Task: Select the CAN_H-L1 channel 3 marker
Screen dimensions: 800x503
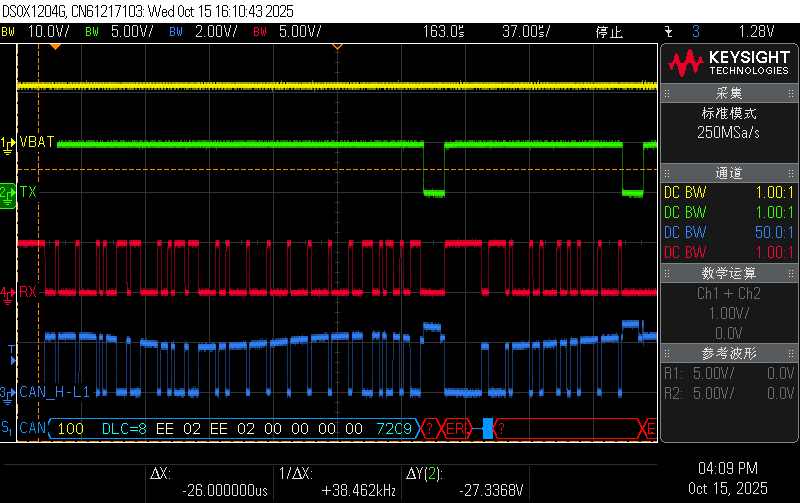Action: pos(8,393)
